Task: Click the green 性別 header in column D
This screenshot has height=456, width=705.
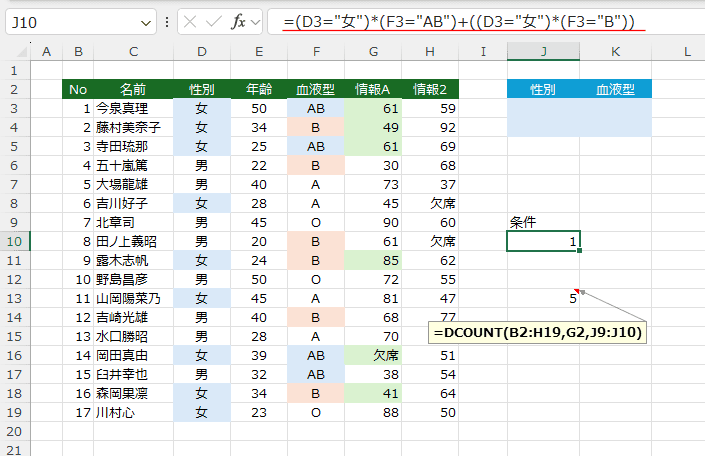Action: [x=202, y=89]
